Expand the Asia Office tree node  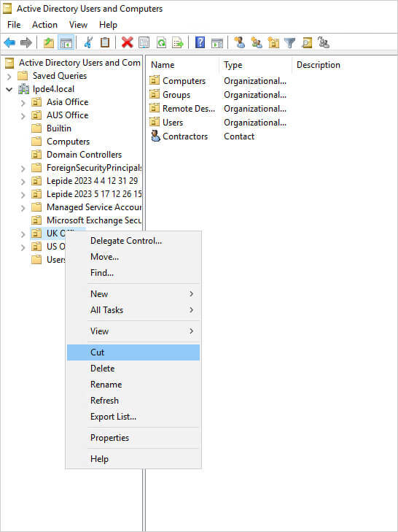coord(23,103)
